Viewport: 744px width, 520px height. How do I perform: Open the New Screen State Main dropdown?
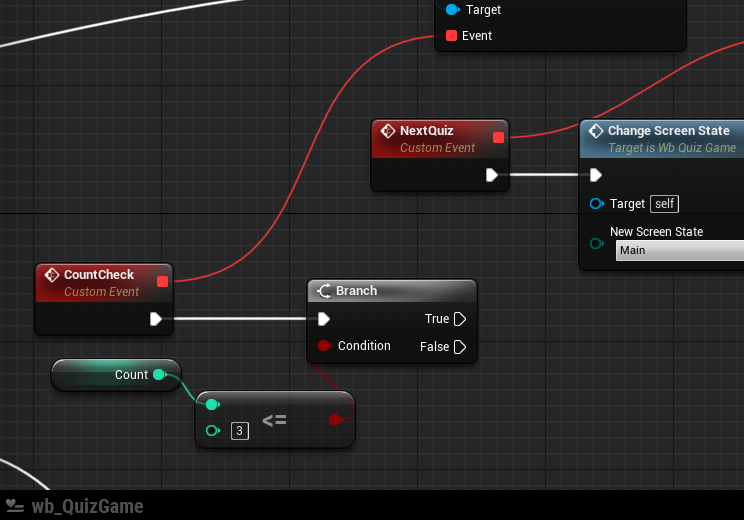tap(679, 251)
